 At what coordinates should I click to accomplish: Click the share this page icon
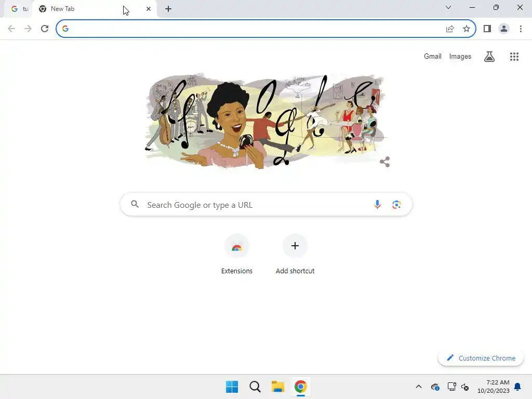[x=450, y=29]
